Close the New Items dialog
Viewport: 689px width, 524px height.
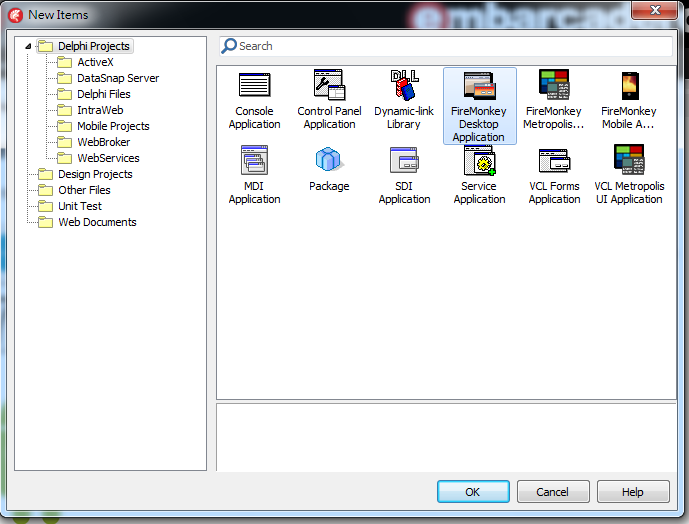click(654, 10)
